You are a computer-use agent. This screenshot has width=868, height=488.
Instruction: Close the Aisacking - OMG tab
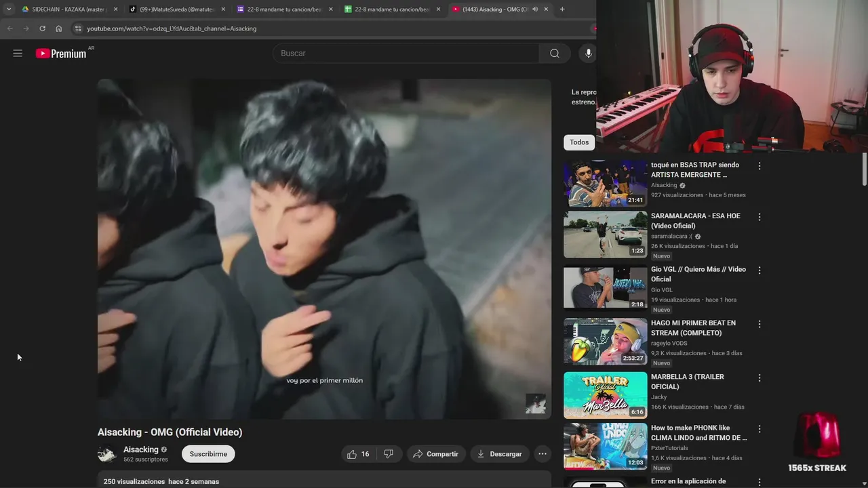tap(546, 9)
